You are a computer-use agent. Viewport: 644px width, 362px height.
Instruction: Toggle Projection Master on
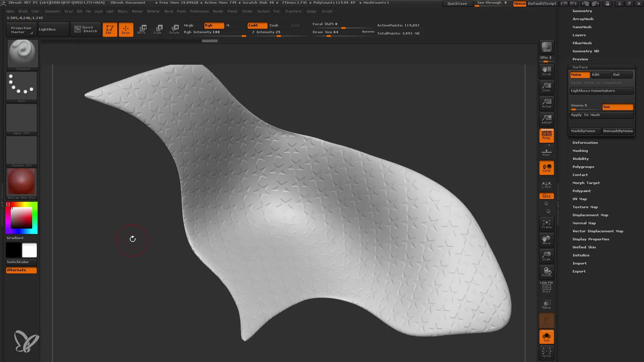click(20, 29)
